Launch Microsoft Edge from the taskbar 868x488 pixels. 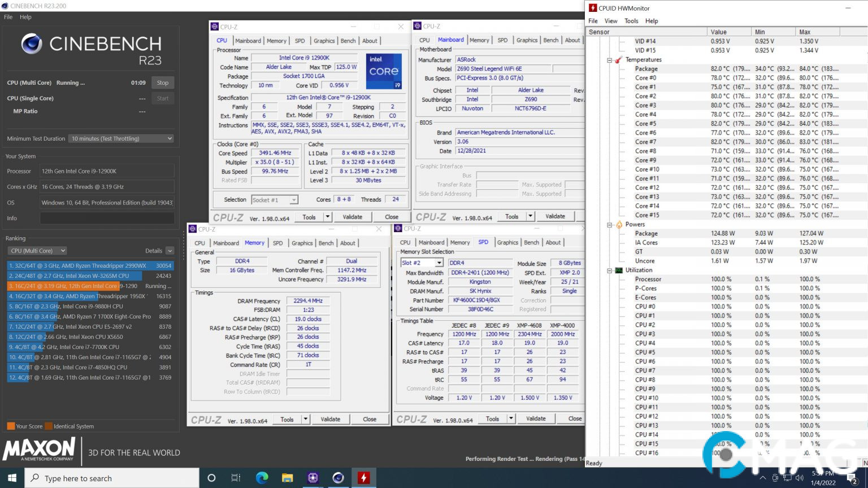click(262, 477)
